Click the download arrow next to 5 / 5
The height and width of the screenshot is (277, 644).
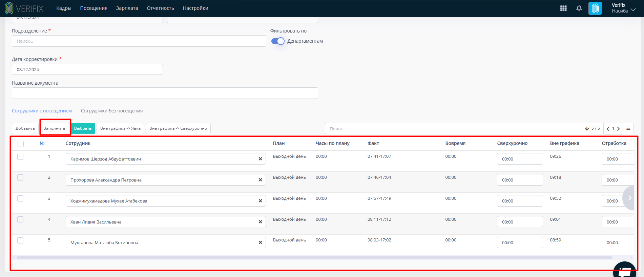pos(587,129)
